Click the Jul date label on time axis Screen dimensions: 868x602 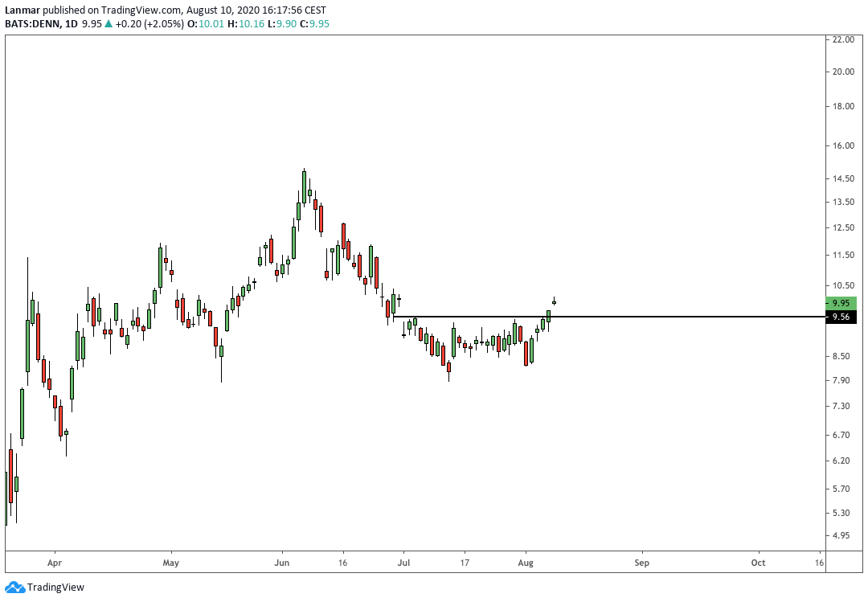(404, 563)
